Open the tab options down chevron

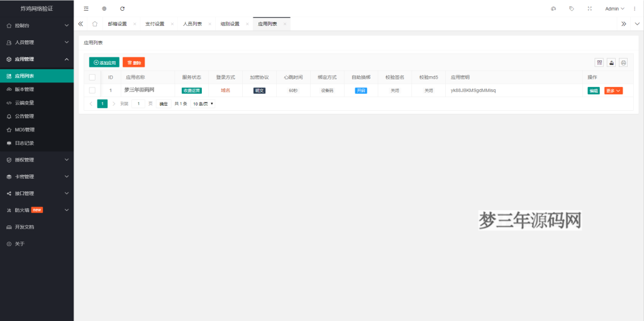(x=637, y=24)
